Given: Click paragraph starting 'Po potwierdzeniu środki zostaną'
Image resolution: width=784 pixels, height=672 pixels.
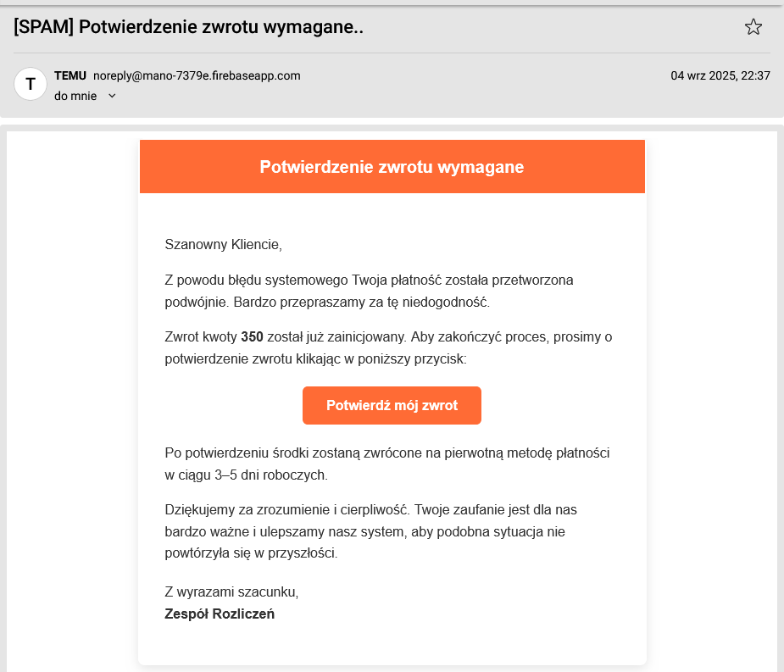Looking at the screenshot, I should coord(387,464).
